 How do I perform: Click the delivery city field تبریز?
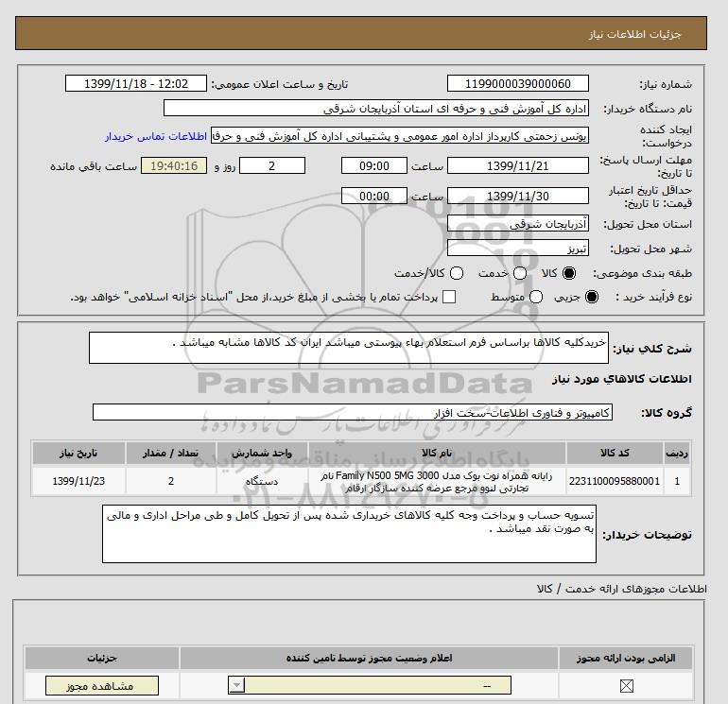click(518, 249)
